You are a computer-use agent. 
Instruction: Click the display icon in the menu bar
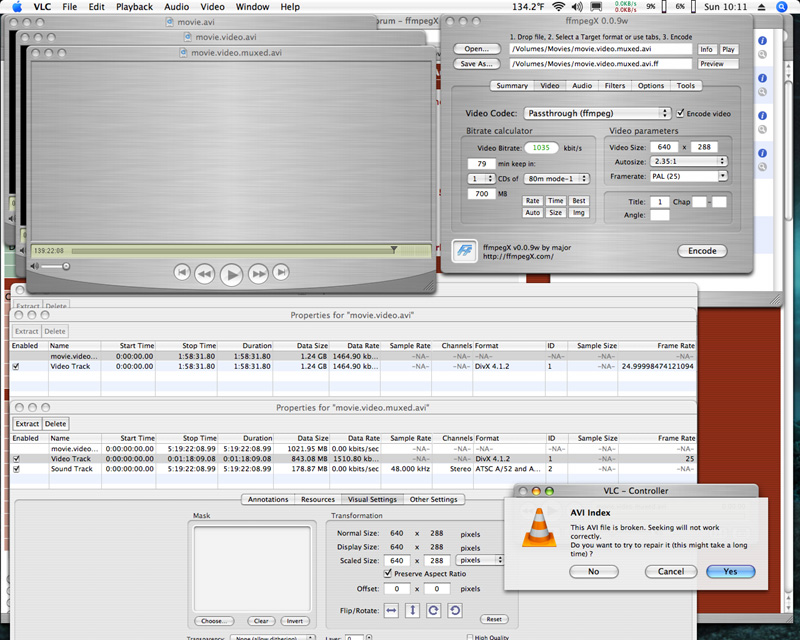click(x=596, y=7)
